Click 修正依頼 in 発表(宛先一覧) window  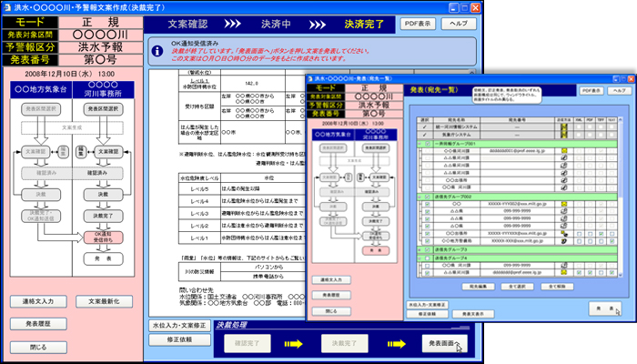(427, 314)
